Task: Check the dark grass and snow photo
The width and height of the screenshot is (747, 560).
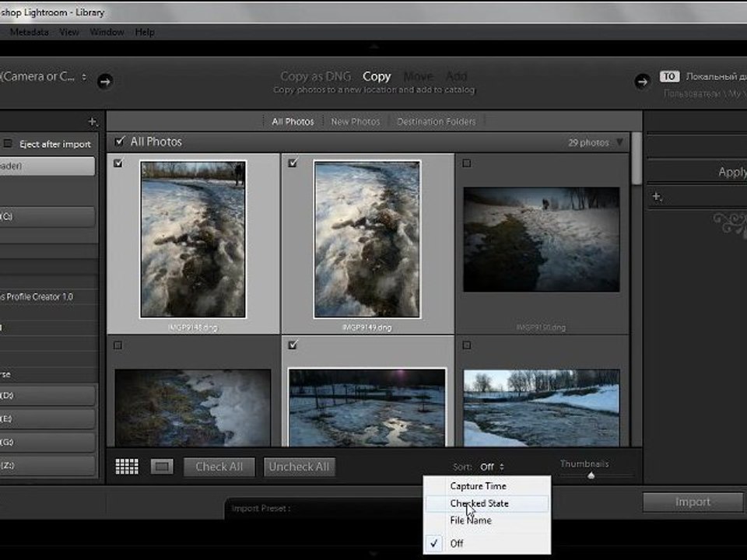Action: [117, 345]
